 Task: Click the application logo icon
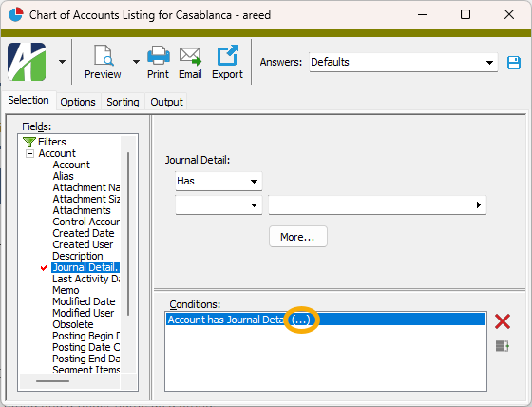coord(27,62)
